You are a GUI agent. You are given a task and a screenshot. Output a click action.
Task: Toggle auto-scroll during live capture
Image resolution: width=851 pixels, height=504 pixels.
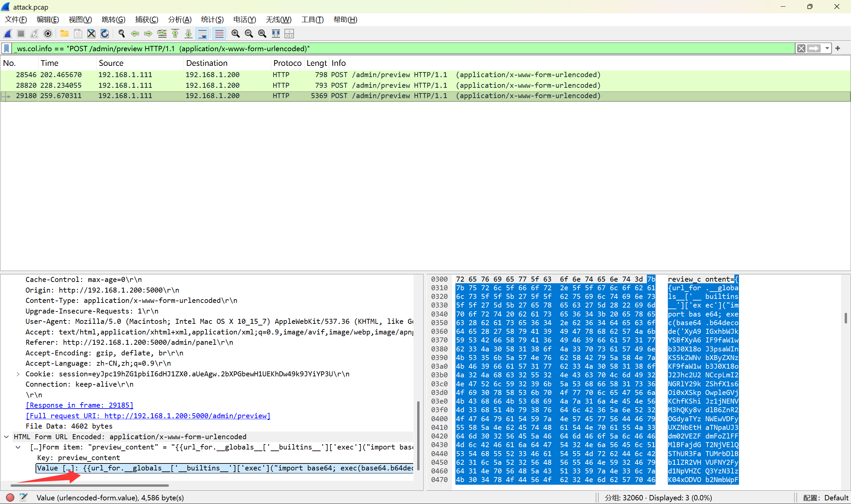point(202,34)
